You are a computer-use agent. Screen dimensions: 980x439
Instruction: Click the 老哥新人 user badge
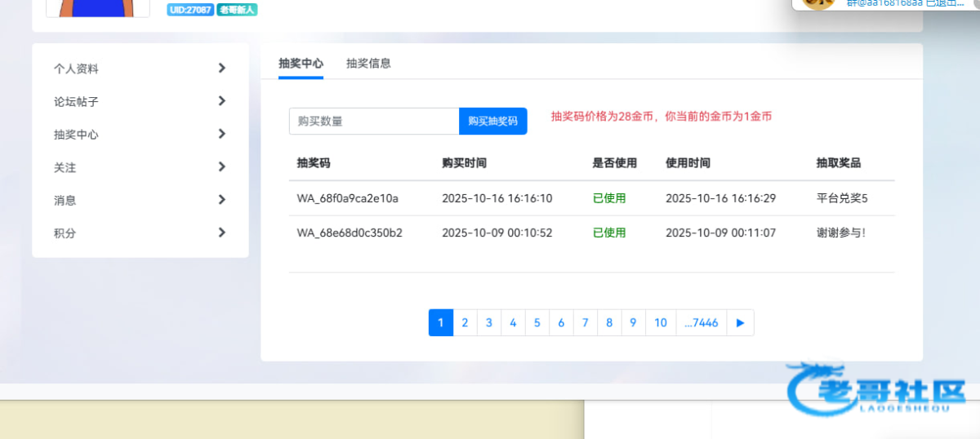click(237, 10)
